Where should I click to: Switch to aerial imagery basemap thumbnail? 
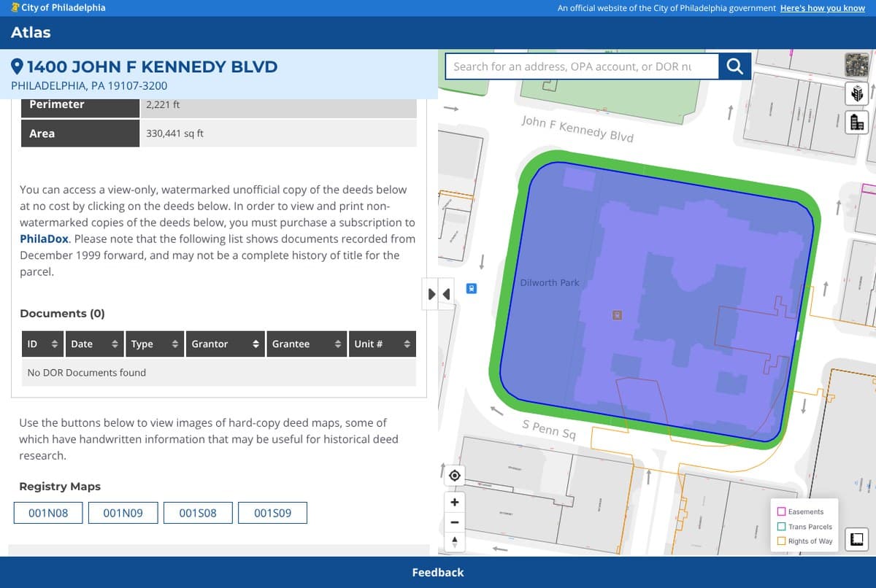[857, 64]
